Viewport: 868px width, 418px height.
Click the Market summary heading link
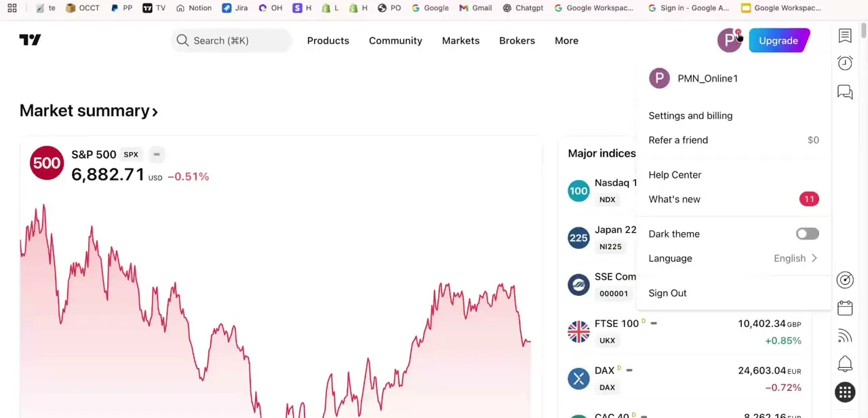tap(89, 111)
